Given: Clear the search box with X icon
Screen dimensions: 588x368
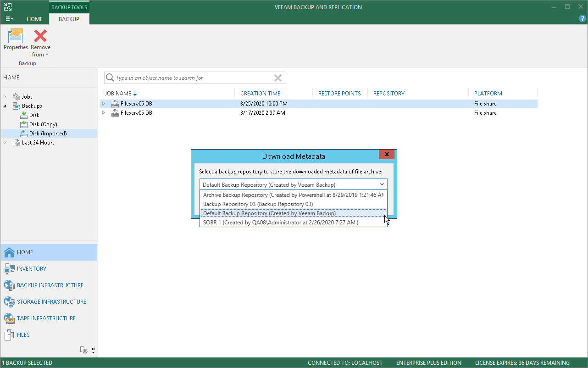Looking at the screenshot, I should (x=277, y=78).
